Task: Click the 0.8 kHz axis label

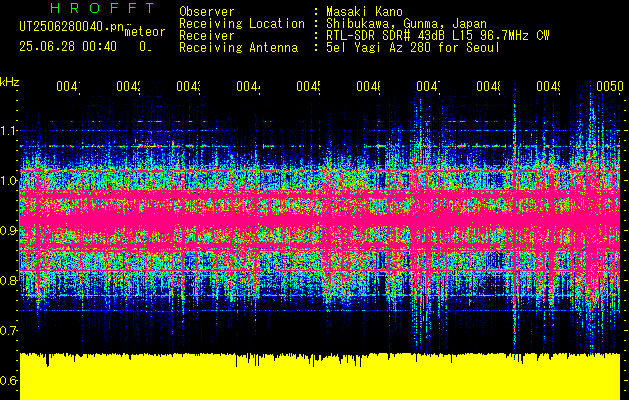Action: (x=8, y=280)
